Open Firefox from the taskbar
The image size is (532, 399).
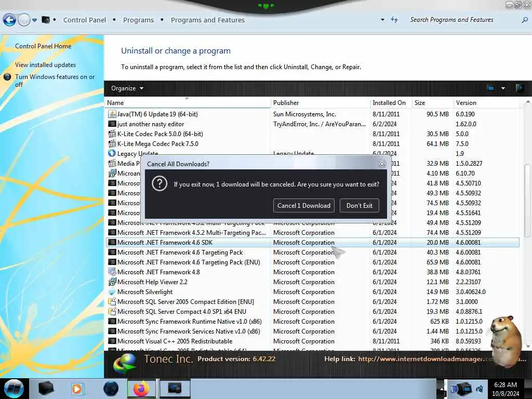(x=141, y=389)
